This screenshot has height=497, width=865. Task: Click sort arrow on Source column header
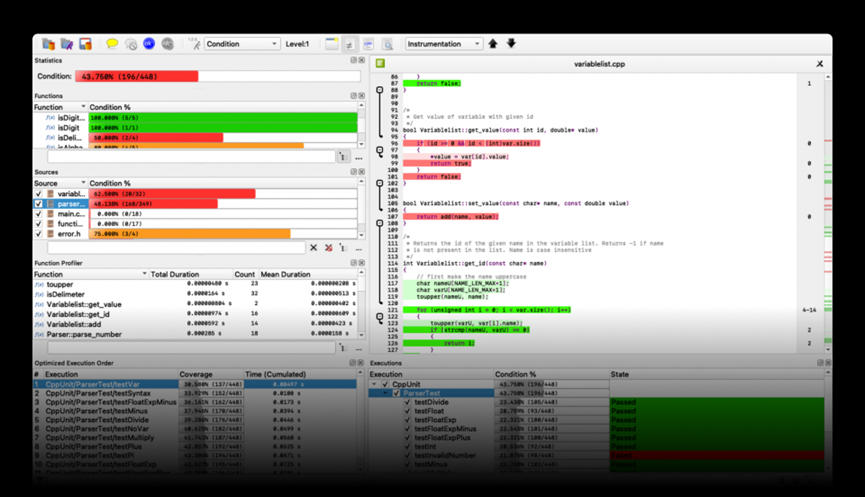83,183
